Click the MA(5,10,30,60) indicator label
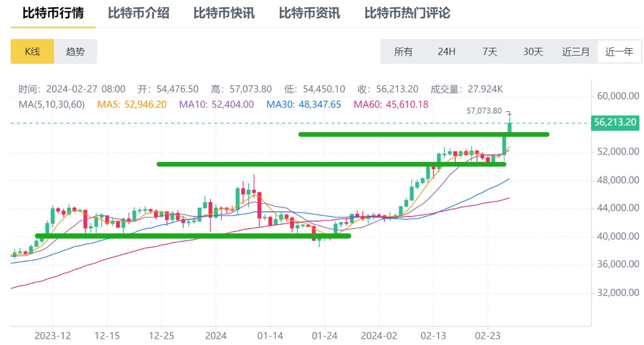The image size is (644, 345). 52,104
